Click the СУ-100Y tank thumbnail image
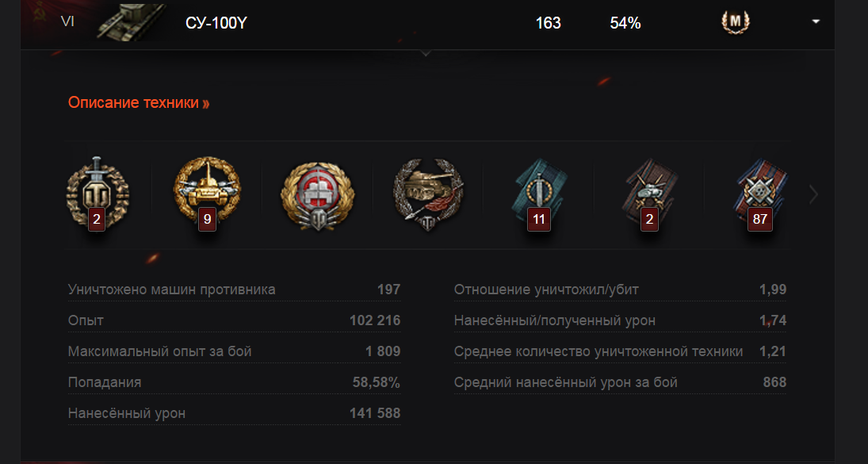868x464 pixels. pyautogui.click(x=131, y=22)
